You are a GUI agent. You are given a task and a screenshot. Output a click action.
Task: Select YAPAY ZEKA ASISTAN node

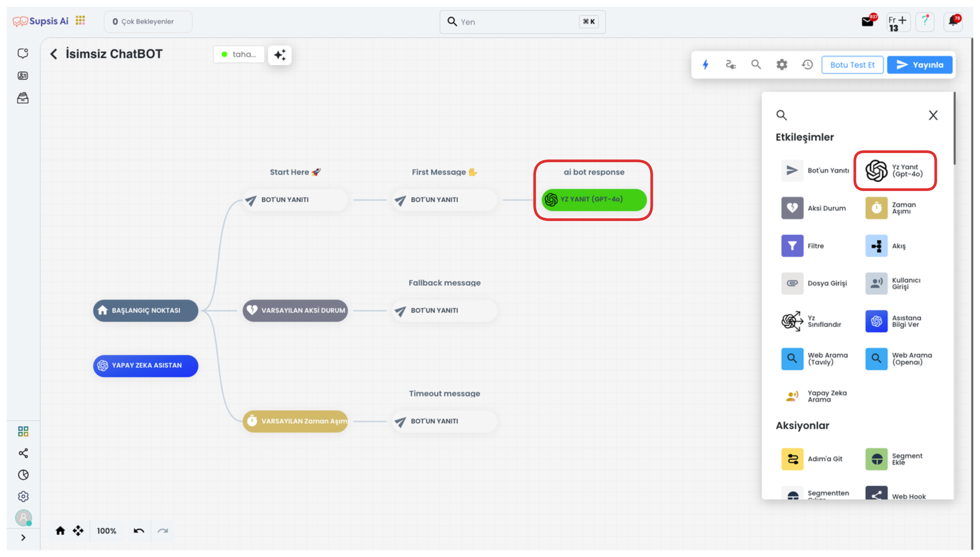point(146,366)
